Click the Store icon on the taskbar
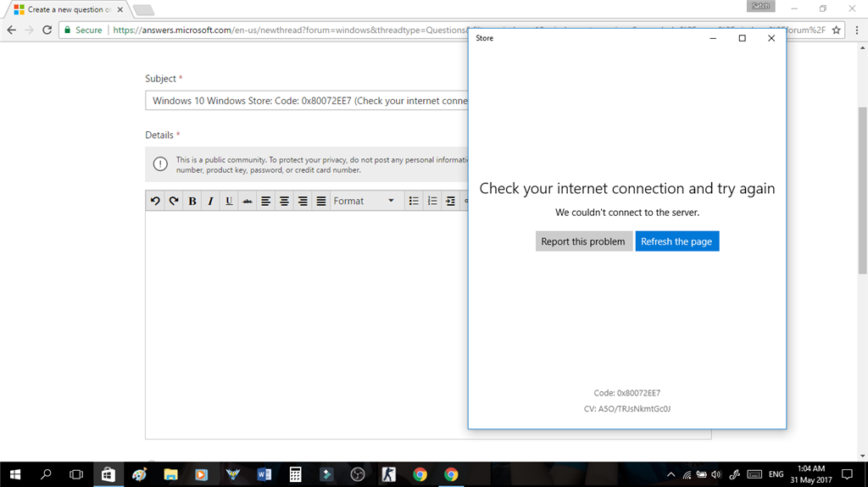This screenshot has height=487, width=868. click(108, 474)
